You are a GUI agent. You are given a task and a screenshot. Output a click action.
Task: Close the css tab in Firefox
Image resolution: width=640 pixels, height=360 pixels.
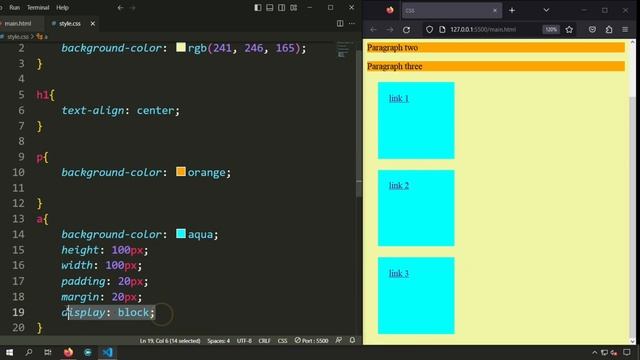495,11
